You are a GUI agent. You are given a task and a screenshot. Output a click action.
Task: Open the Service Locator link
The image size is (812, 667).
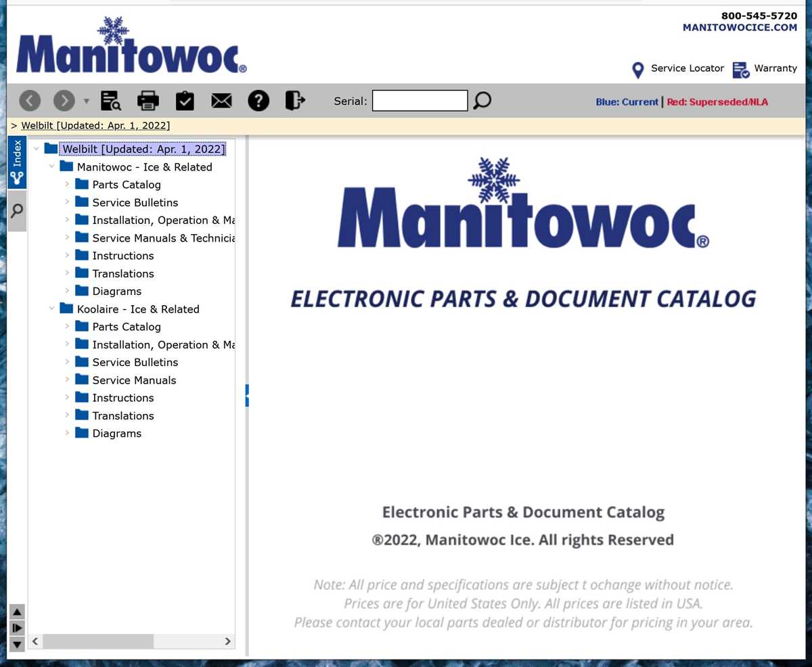[x=687, y=68]
